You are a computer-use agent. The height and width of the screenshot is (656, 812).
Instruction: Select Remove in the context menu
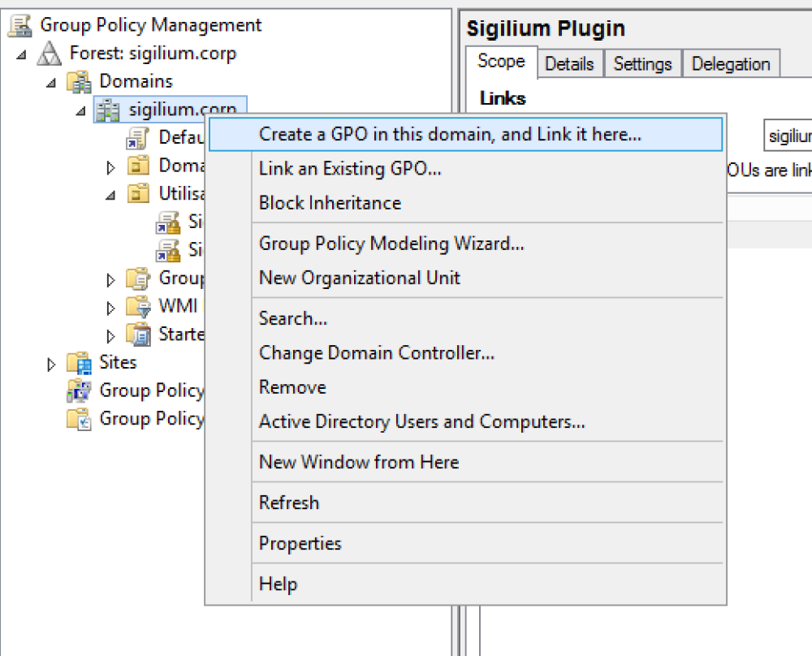click(x=465, y=387)
